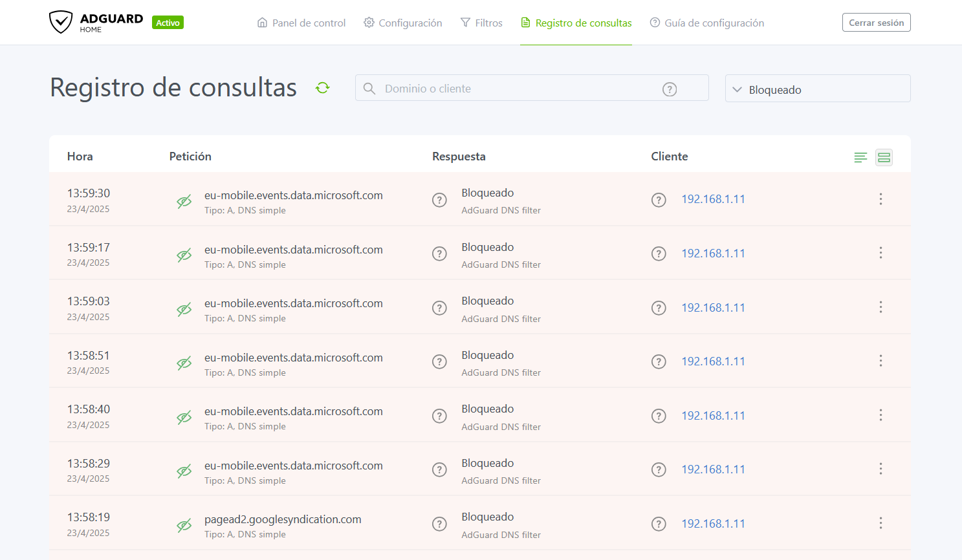Open the Filtros menu
The width and height of the screenshot is (962, 560).
pos(481,23)
